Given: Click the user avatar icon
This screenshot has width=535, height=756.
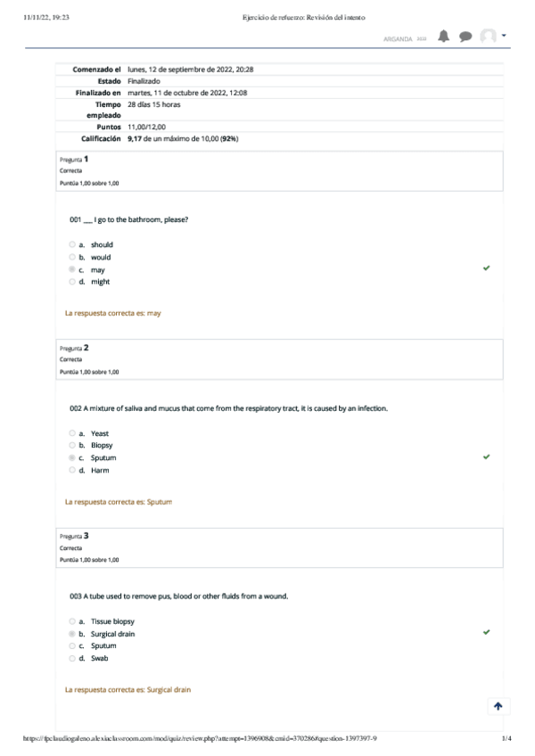Looking at the screenshot, I should pos(488,37).
